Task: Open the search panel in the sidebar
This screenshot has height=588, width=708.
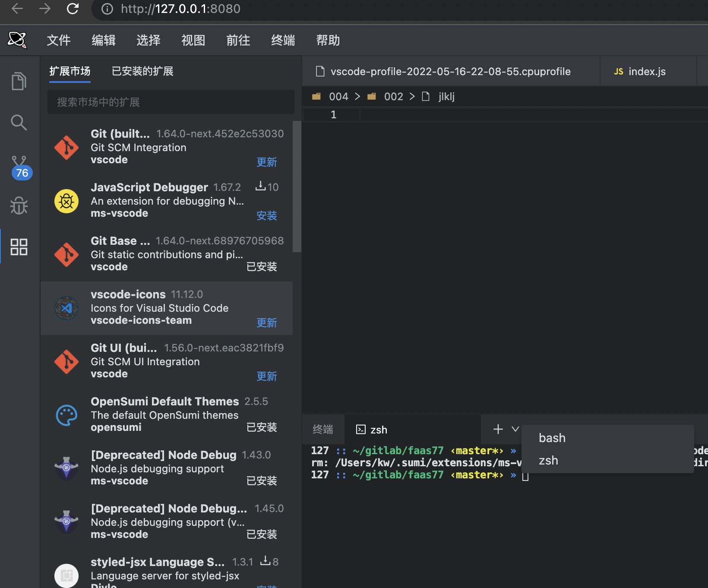Action: pos(19,122)
